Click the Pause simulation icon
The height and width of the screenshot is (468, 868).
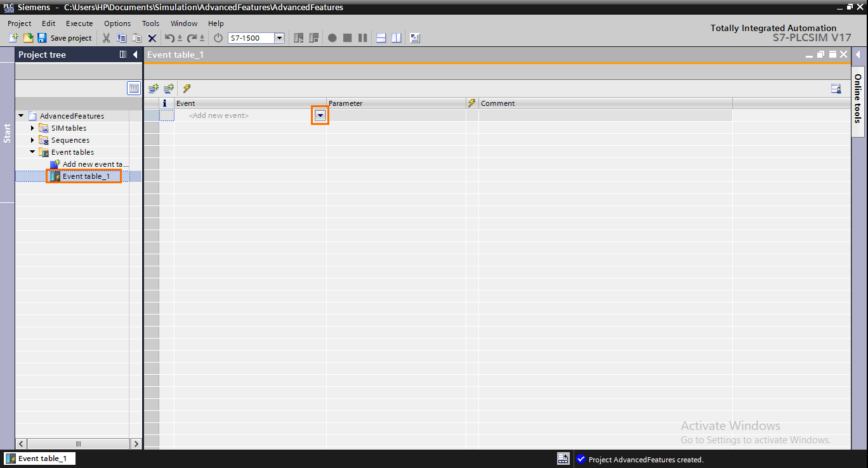pos(362,37)
